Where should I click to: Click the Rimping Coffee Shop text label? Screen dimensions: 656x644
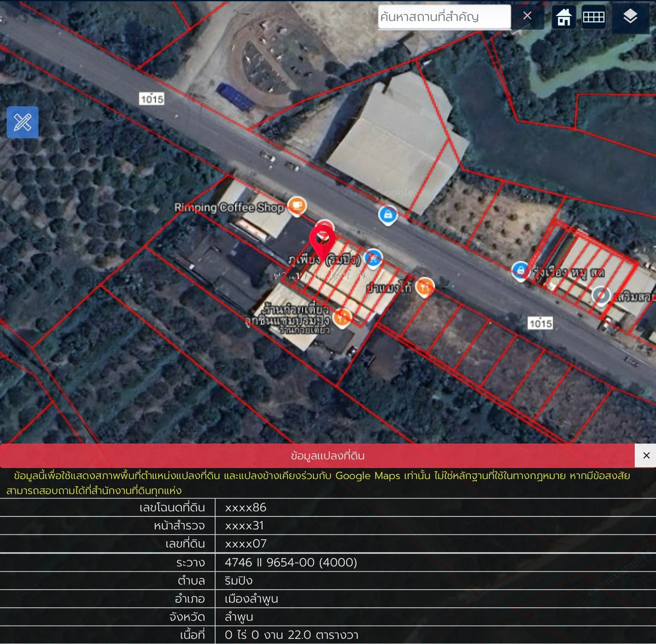pos(229,207)
